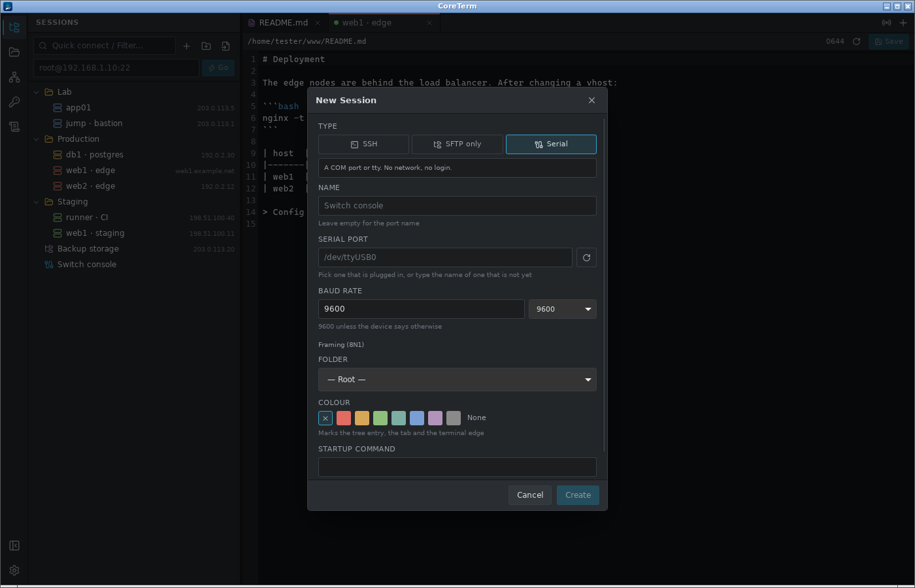Close the README.md tab
This screenshot has height=588, width=915.
click(x=318, y=23)
